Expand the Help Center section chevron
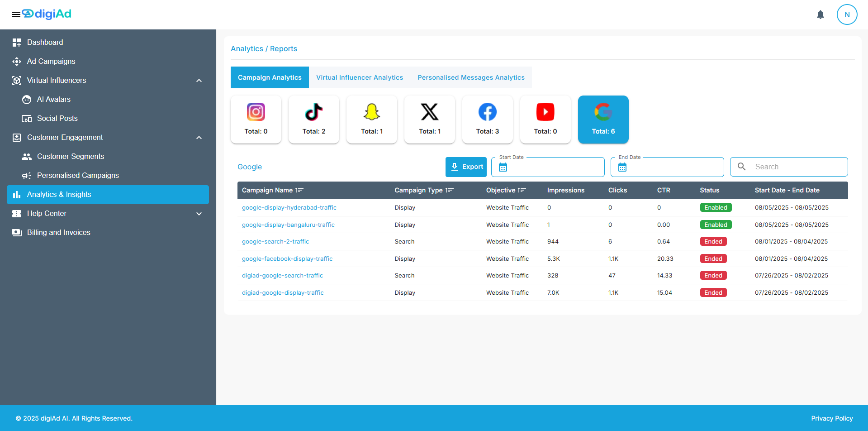Image resolution: width=868 pixels, height=431 pixels. (x=199, y=214)
